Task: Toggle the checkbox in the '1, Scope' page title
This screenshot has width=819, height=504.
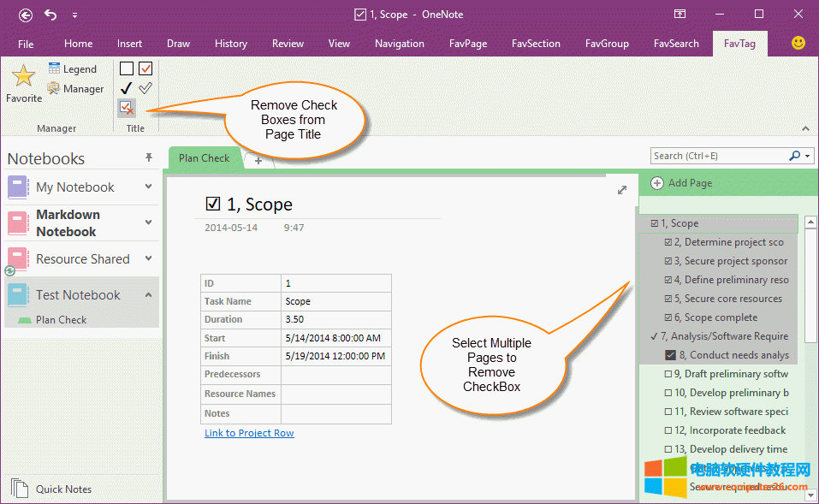Action: click(x=213, y=204)
